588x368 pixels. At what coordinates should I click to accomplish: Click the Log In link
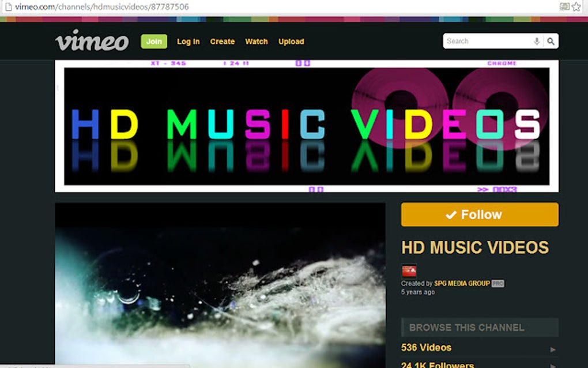coord(188,42)
